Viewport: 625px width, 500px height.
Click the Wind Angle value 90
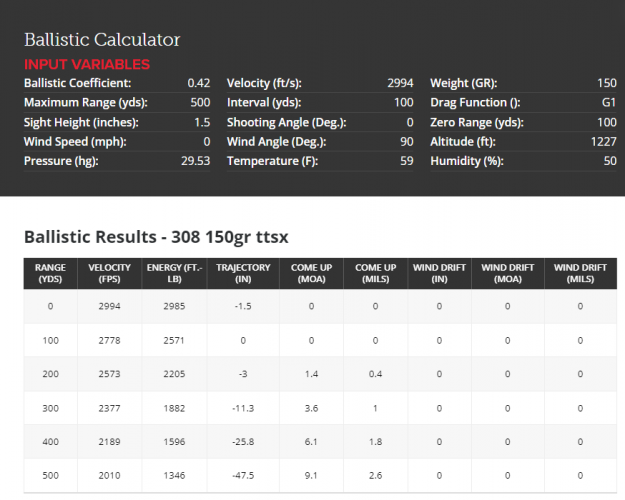pyautogui.click(x=405, y=142)
